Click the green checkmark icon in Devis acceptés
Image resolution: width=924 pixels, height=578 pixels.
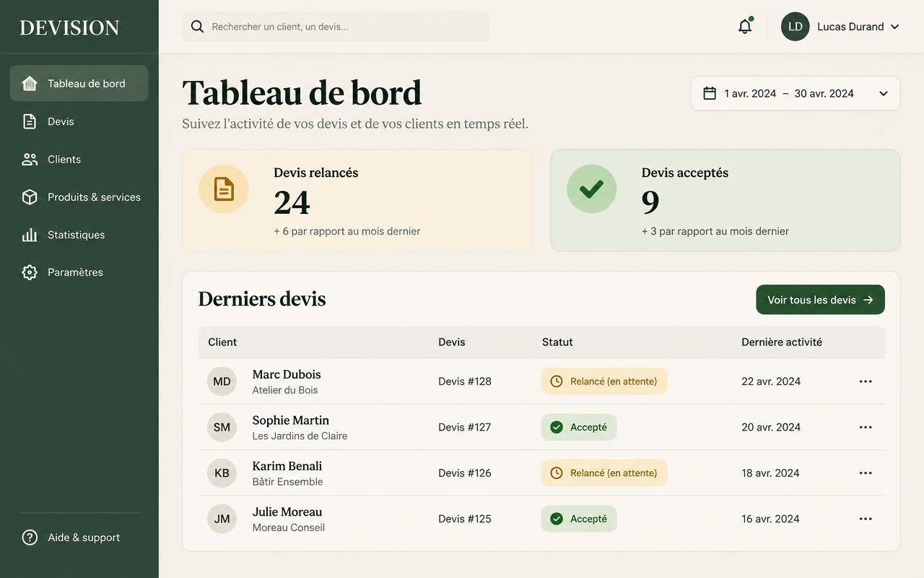tap(591, 189)
